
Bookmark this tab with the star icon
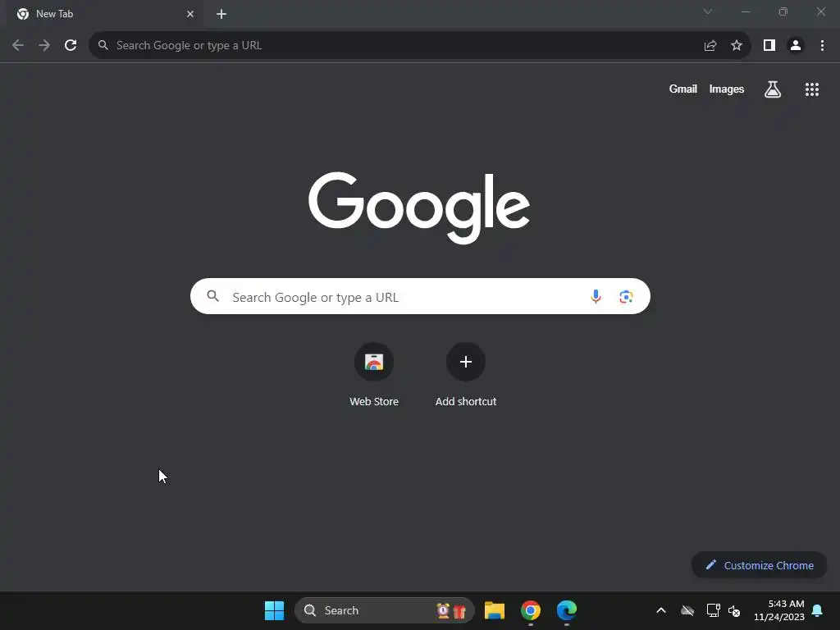(737, 46)
